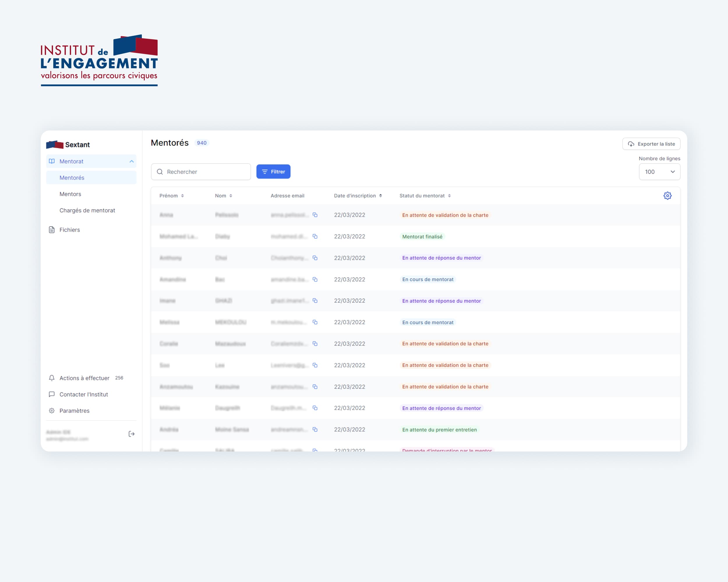
Task: Click the Mentorés page title
Action: (x=169, y=143)
